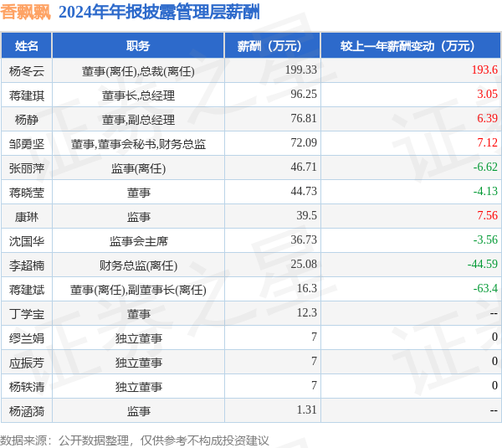Click the 薪酬（万元） column header
The width and height of the screenshot is (502, 448).
click(x=273, y=46)
